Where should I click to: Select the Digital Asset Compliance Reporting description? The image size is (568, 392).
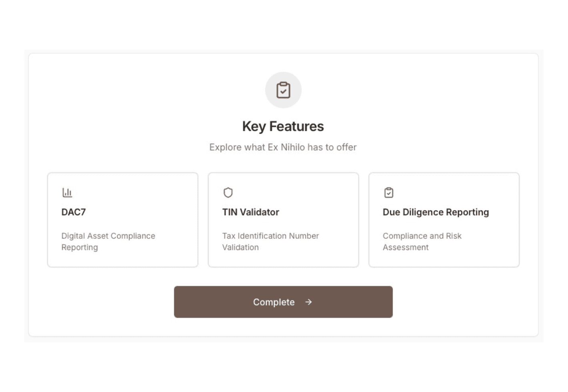(x=108, y=242)
